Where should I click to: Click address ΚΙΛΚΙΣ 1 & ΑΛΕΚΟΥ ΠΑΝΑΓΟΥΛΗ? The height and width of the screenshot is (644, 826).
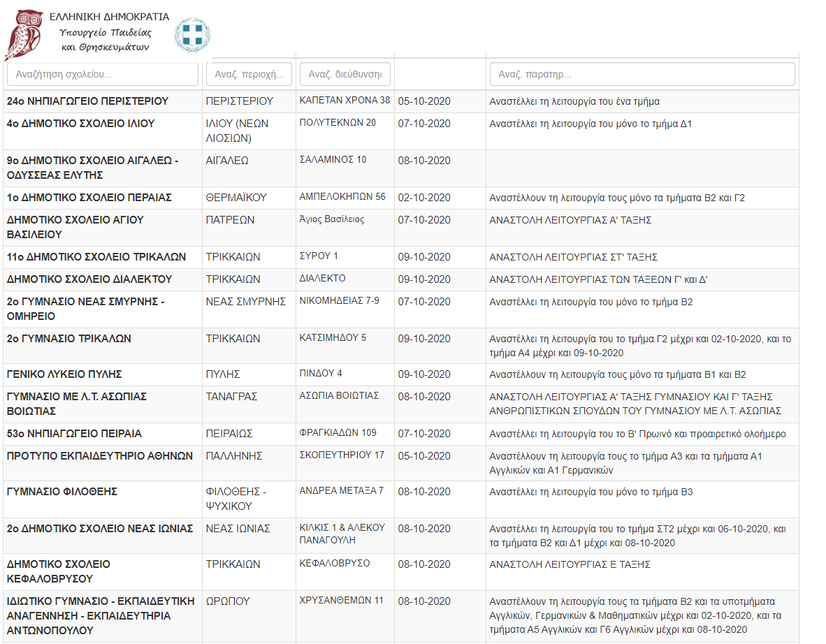[x=342, y=534]
